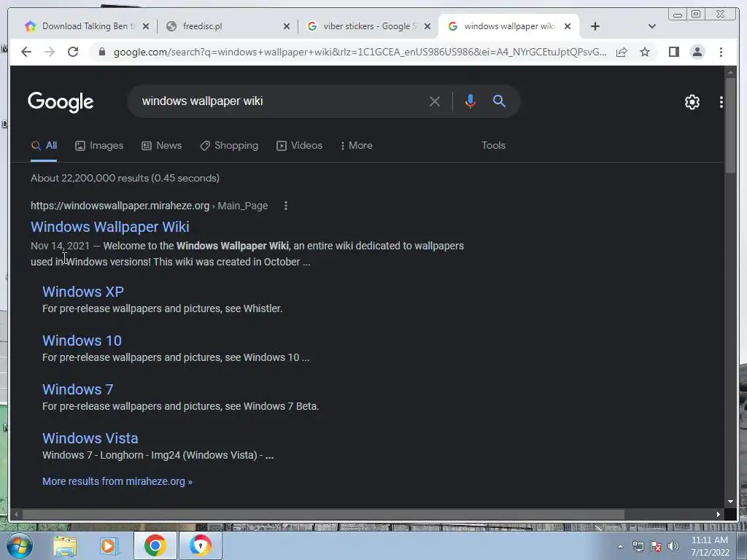Image resolution: width=747 pixels, height=560 pixels.
Task: Switch to Videos results
Action: [x=299, y=146]
